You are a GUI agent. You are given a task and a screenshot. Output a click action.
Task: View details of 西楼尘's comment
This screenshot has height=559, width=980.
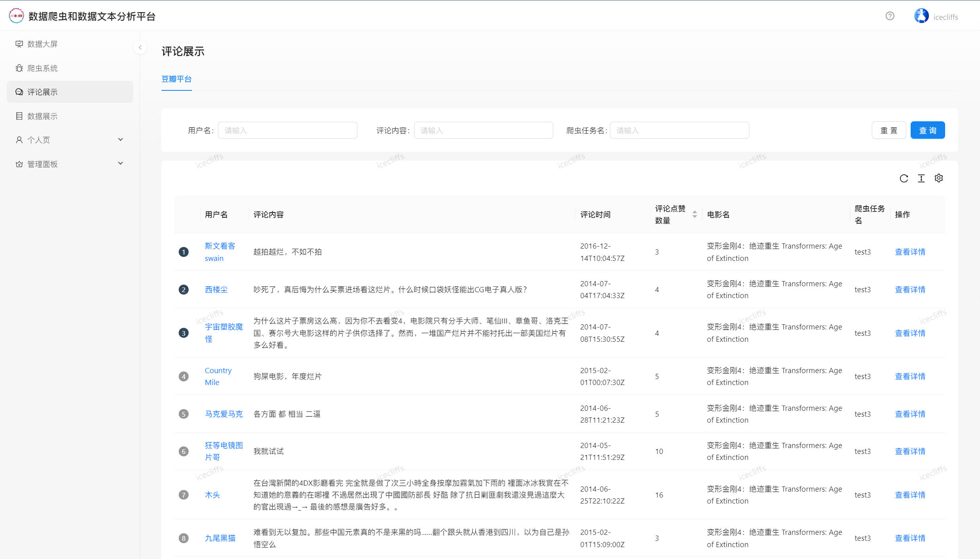(910, 290)
